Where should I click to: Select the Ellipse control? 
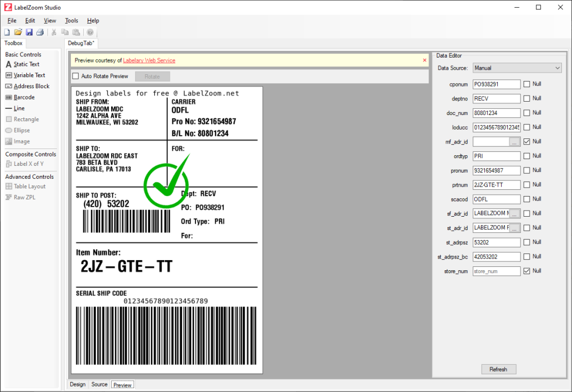pos(17,130)
